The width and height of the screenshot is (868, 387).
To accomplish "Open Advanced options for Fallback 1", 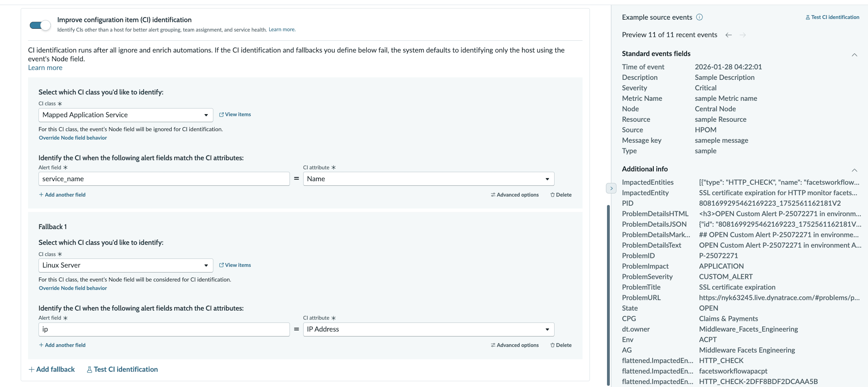I will [514, 345].
